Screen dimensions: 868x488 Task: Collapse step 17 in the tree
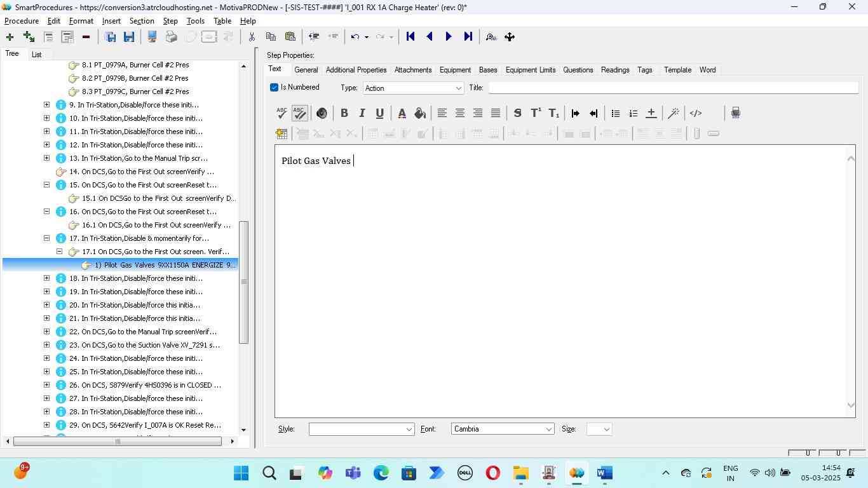tap(46, 238)
